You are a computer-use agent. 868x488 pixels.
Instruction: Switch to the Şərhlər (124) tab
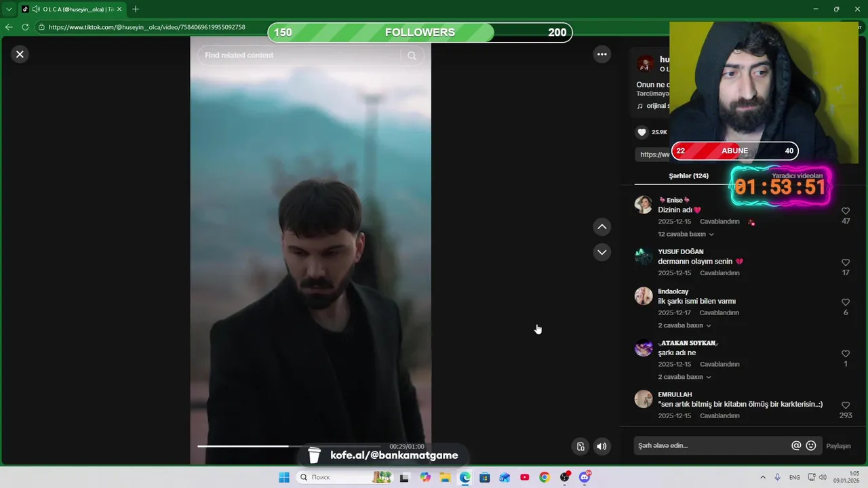(x=688, y=176)
